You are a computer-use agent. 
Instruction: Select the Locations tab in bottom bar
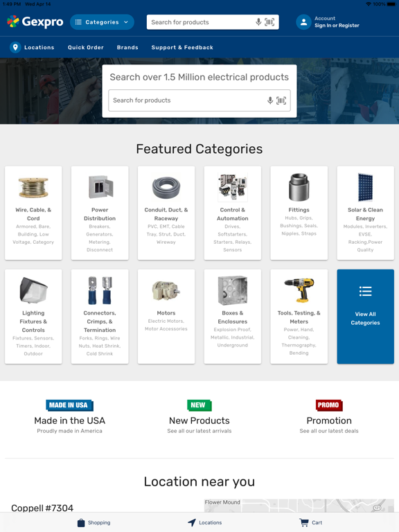(x=205, y=522)
